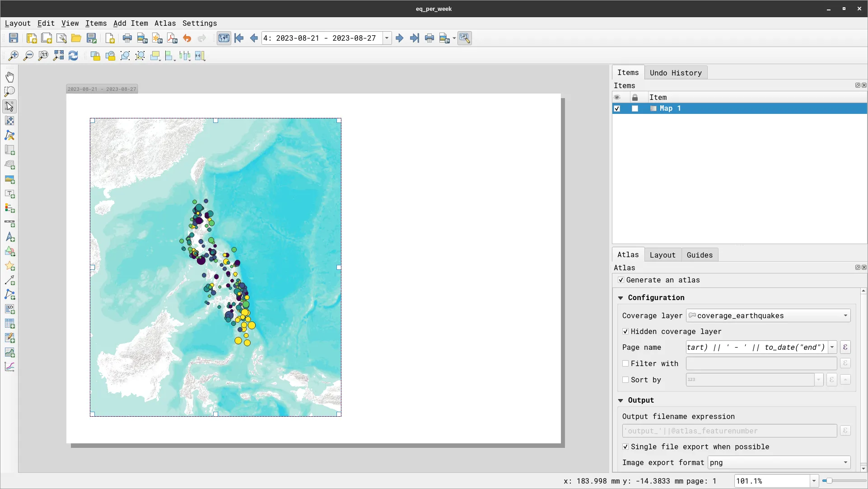Viewport: 868px width, 489px height.
Task: Open the Coverage layer dropdown
Action: pos(845,315)
